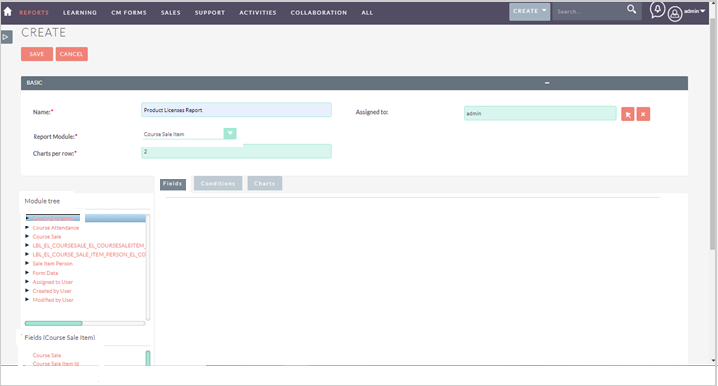The image size is (718, 386).
Task: Open notifications bell icon
Action: (657, 10)
